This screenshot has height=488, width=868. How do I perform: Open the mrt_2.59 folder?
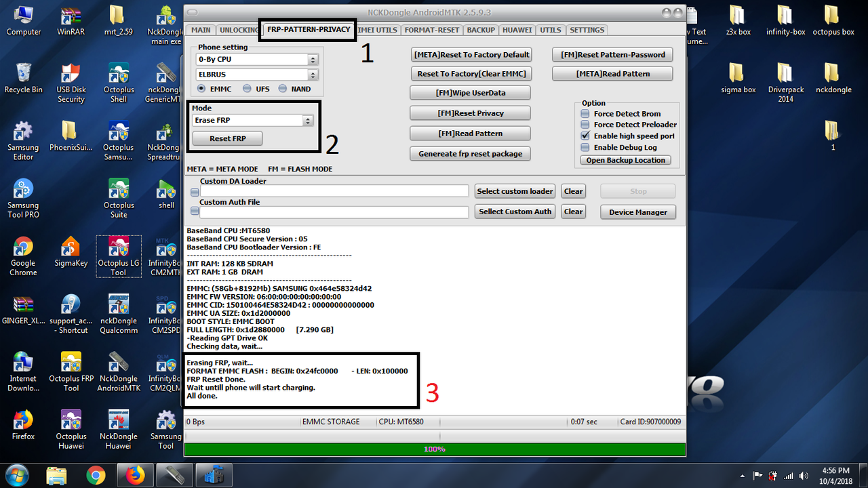(119, 22)
